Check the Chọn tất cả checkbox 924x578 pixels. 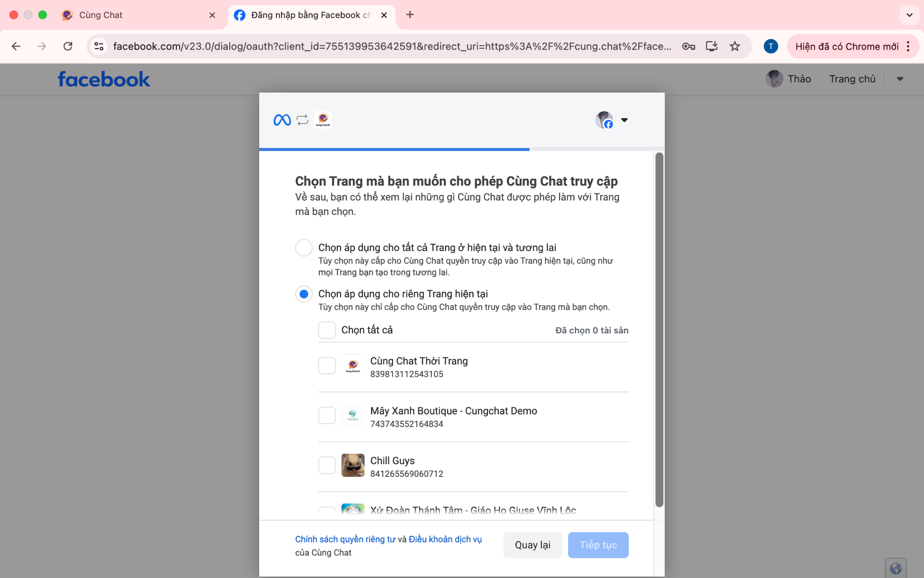(327, 330)
